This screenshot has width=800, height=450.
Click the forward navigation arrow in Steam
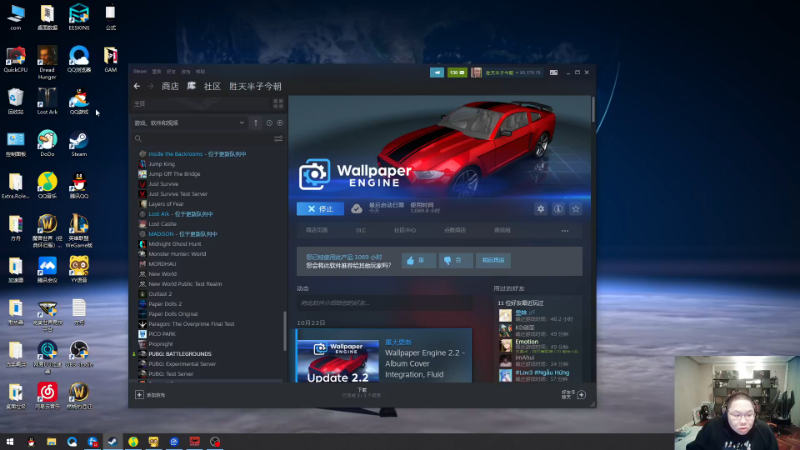pos(150,86)
